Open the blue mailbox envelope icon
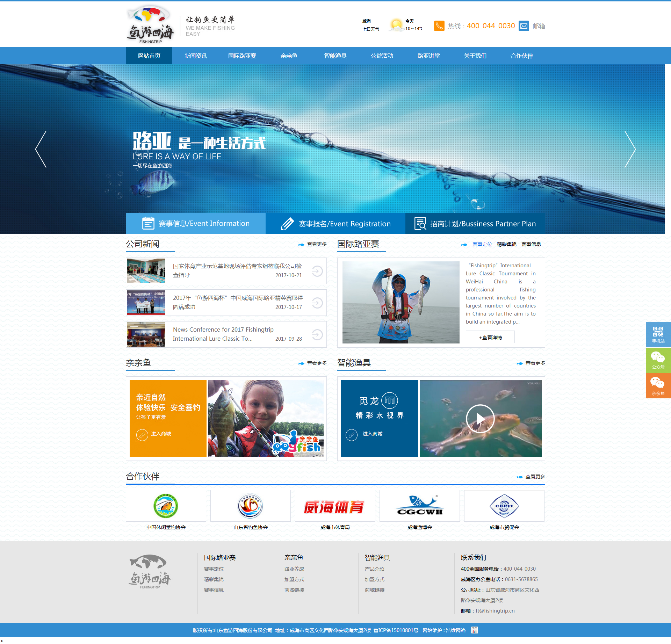 click(x=524, y=26)
